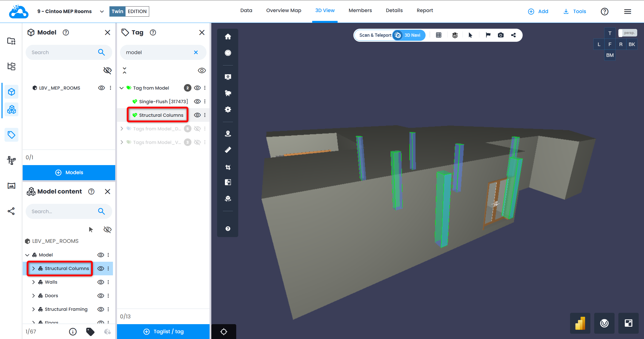Click the flag annotation icon
Viewport: 644px width, 339px height.
488,35
